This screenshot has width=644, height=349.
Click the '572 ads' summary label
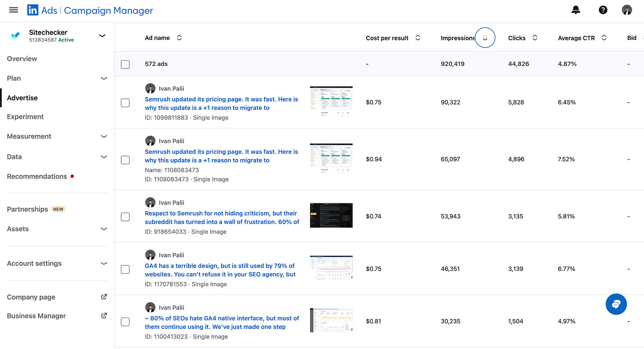pos(156,64)
